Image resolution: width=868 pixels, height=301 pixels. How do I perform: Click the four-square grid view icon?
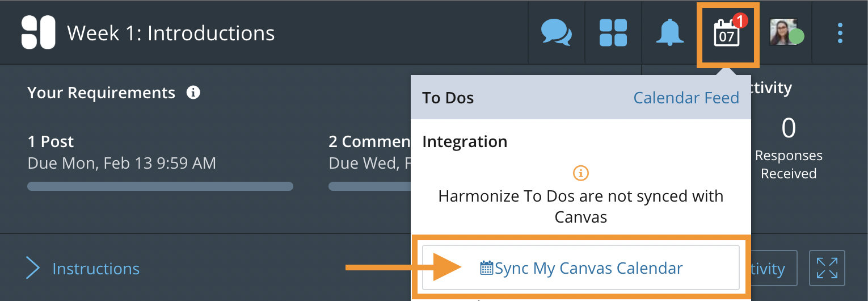pos(613,33)
